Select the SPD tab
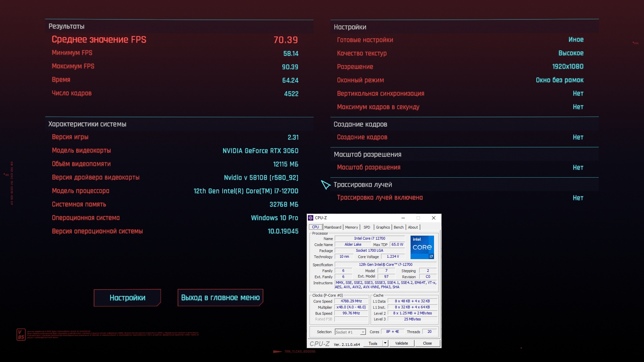644x362 pixels. click(367, 227)
